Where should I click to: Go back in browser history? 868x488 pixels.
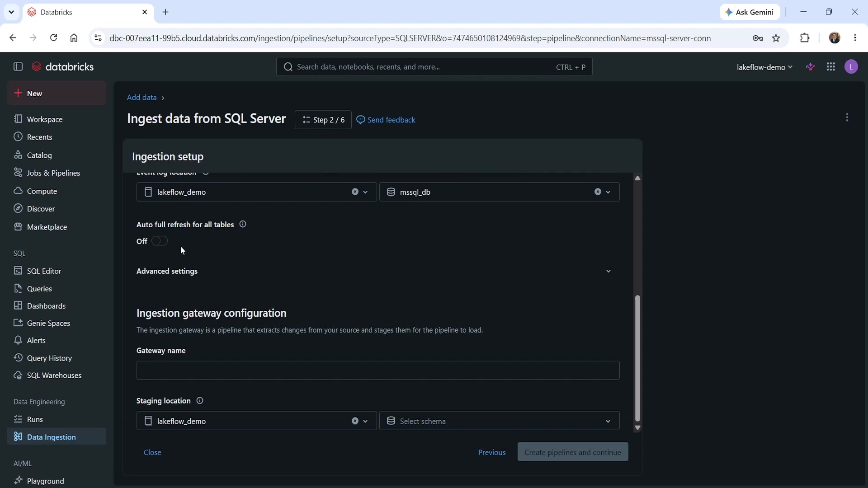[13, 38]
